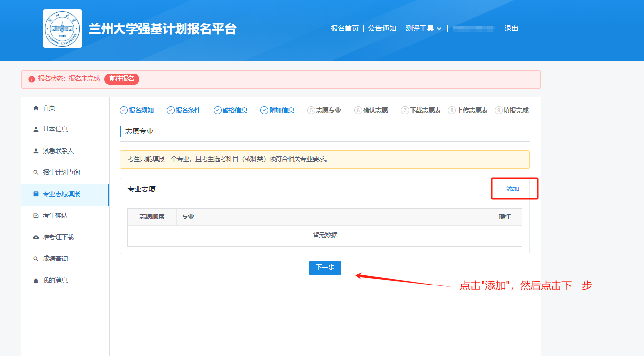Open 报名首页 in top navigation
This screenshot has width=644, height=356.
[345, 29]
